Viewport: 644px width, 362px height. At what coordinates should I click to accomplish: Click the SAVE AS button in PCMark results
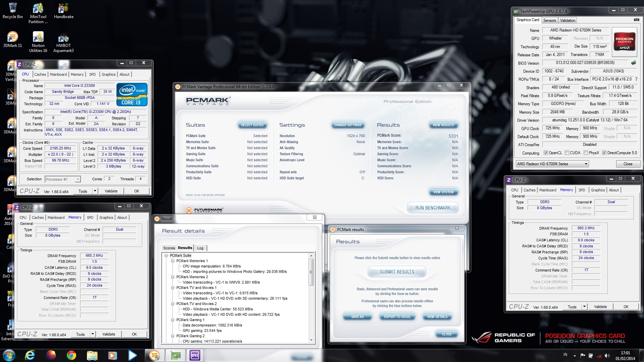click(357, 317)
